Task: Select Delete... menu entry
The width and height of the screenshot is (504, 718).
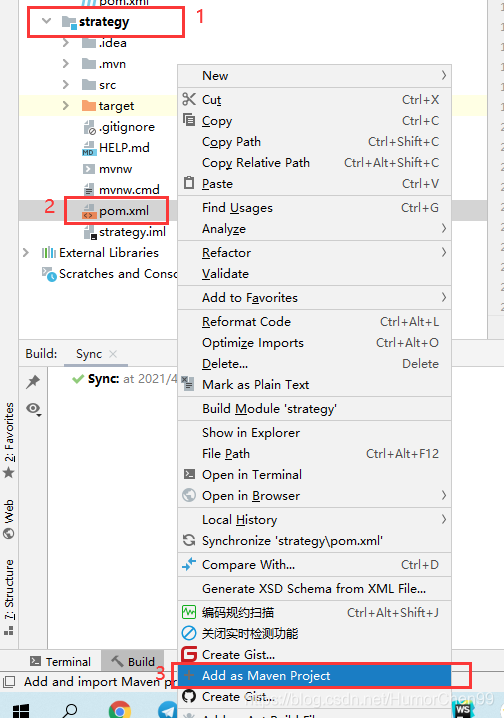Action: pos(314,364)
